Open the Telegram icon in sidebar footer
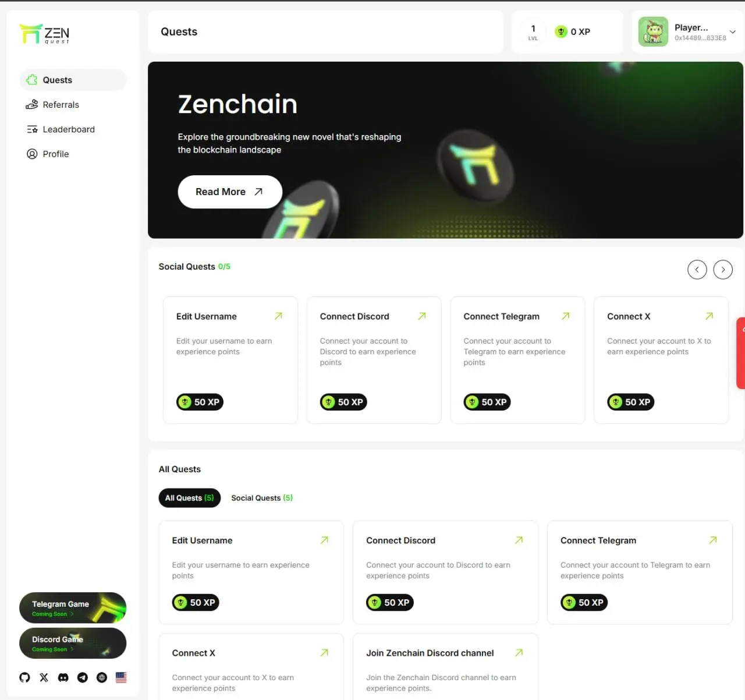The image size is (745, 700). pyautogui.click(x=83, y=677)
